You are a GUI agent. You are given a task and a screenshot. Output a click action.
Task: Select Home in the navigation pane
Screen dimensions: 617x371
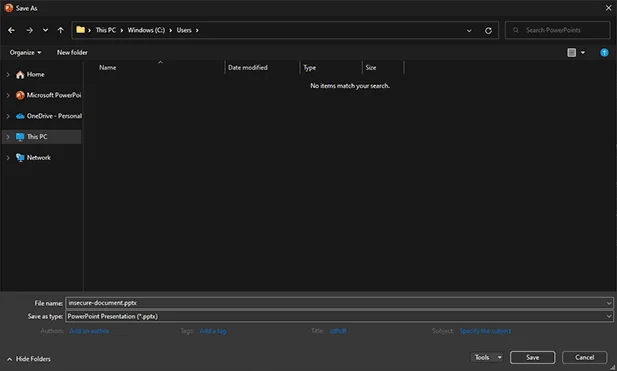pyautogui.click(x=35, y=74)
